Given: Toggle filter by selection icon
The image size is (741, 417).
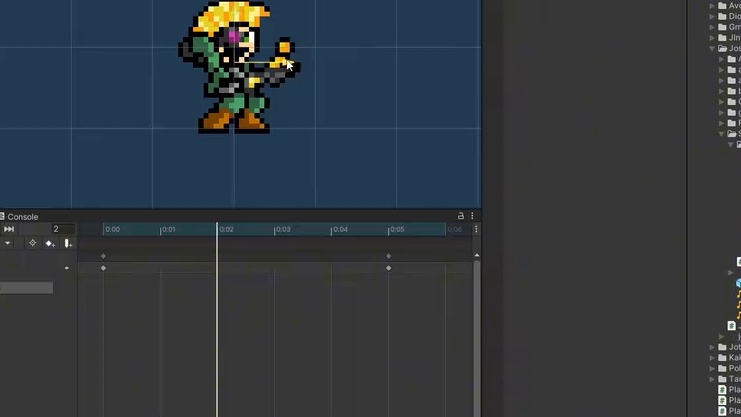Looking at the screenshot, I should tap(32, 243).
